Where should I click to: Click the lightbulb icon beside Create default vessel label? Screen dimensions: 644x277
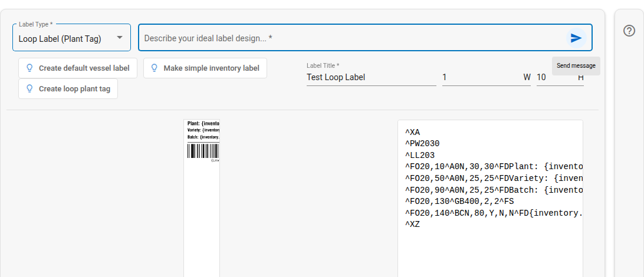(29, 68)
